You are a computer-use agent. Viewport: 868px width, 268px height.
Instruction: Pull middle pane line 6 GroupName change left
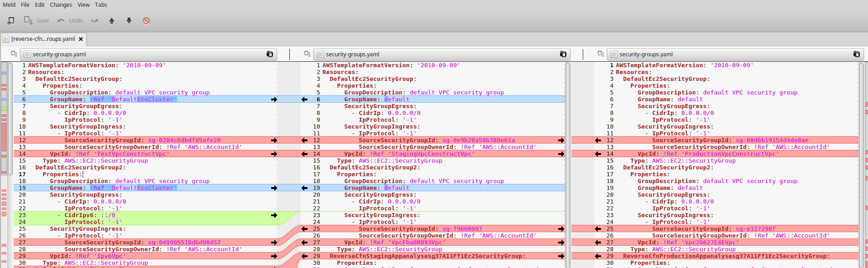[304, 99]
